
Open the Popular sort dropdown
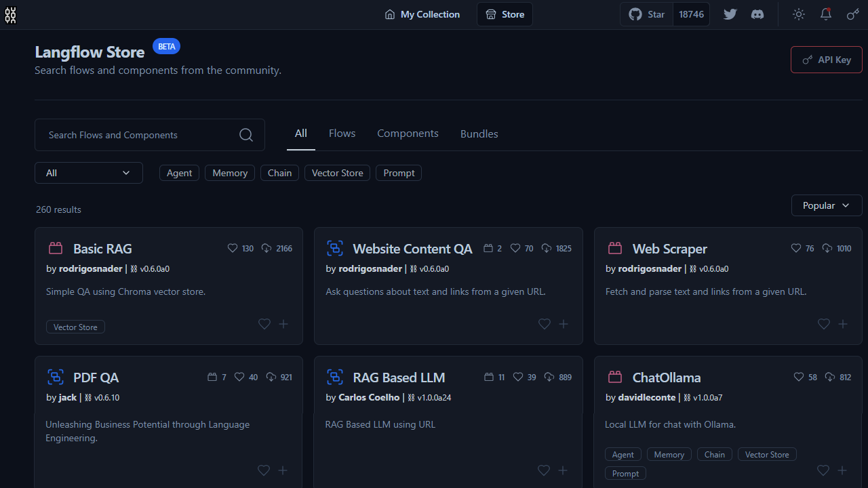(x=826, y=205)
